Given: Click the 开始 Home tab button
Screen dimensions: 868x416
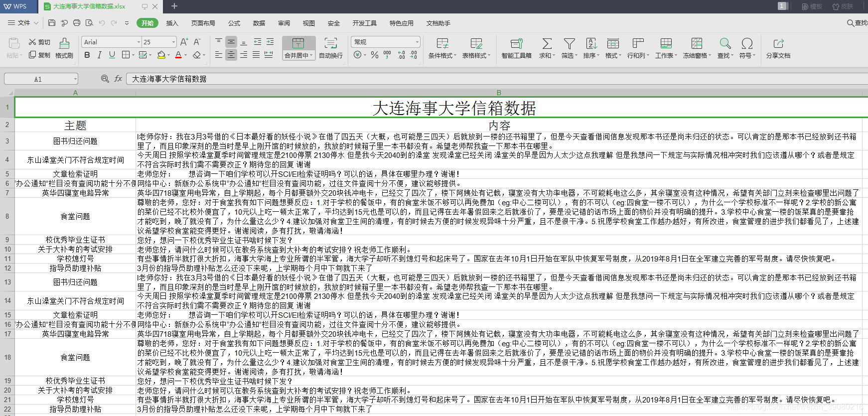Looking at the screenshot, I should click(147, 23).
